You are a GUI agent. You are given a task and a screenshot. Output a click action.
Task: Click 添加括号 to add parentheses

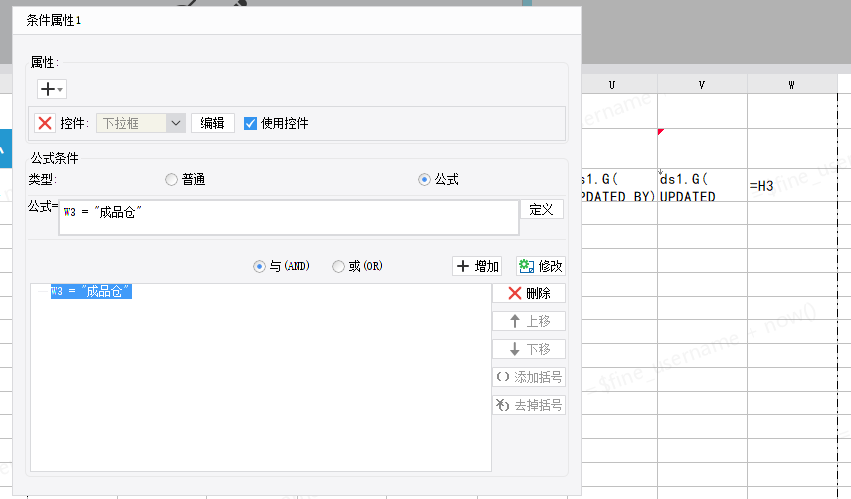click(x=529, y=377)
